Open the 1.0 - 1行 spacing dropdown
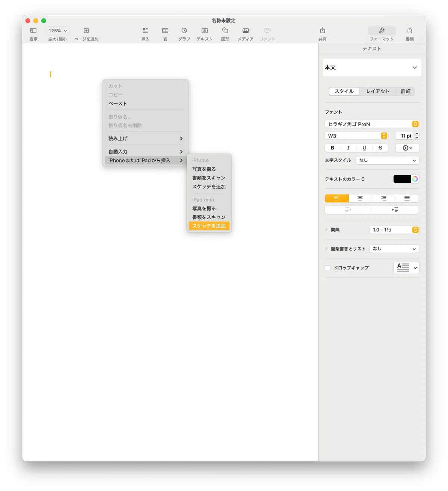This screenshot has width=448, height=491. (394, 230)
